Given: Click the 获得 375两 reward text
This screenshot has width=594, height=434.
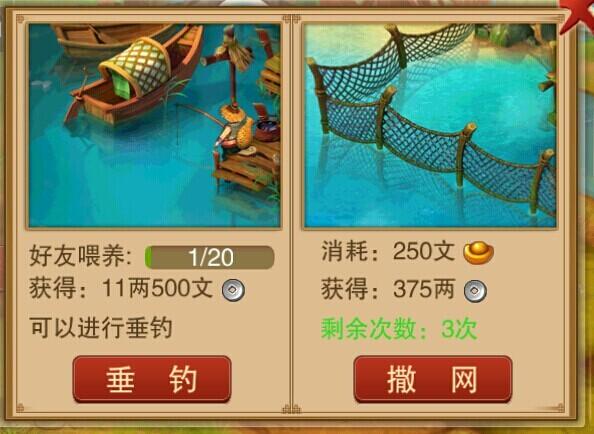Looking at the screenshot, I should 388,289.
